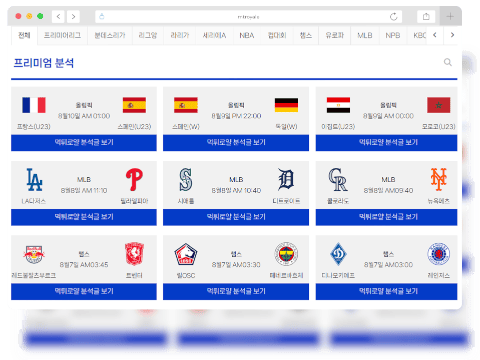
Task: Add a new browser tab with plus
Action: pyautogui.click(x=450, y=16)
